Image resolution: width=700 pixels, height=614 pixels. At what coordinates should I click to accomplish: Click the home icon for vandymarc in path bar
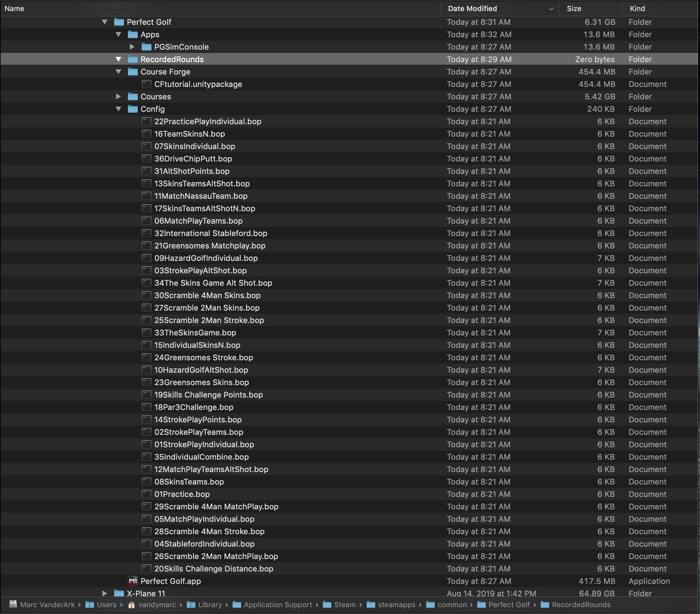(x=131, y=605)
